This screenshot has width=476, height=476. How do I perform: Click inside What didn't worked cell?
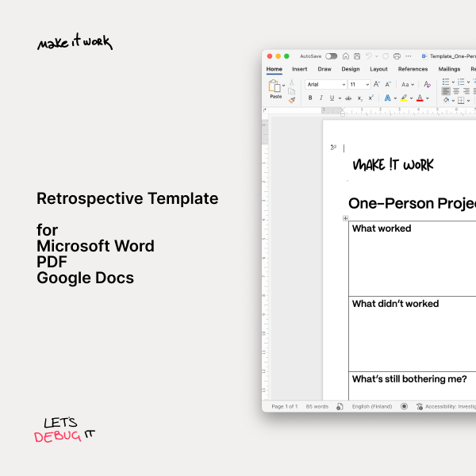pos(413,334)
